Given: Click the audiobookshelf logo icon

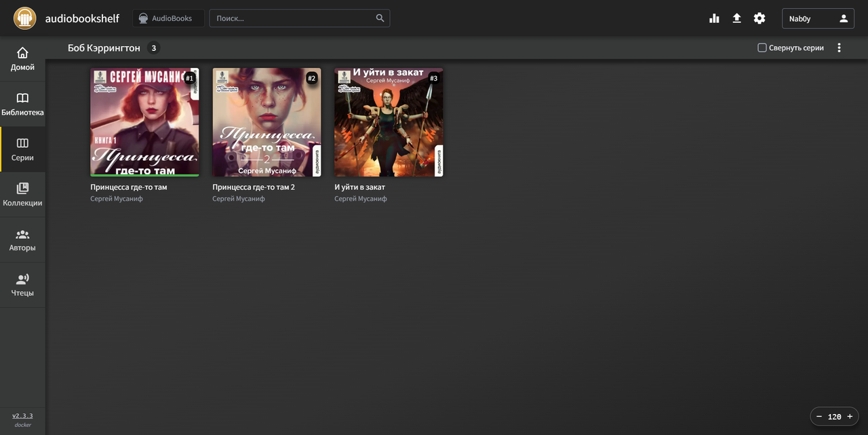Looking at the screenshot, I should 25,18.
